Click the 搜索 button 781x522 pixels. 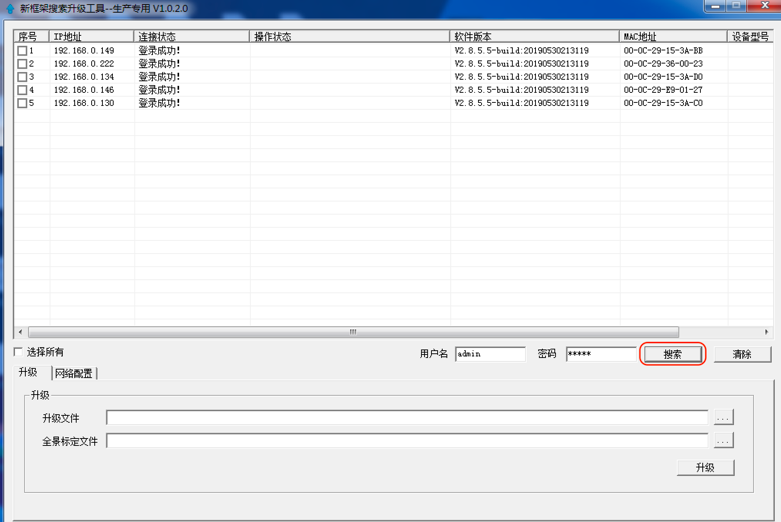click(672, 354)
